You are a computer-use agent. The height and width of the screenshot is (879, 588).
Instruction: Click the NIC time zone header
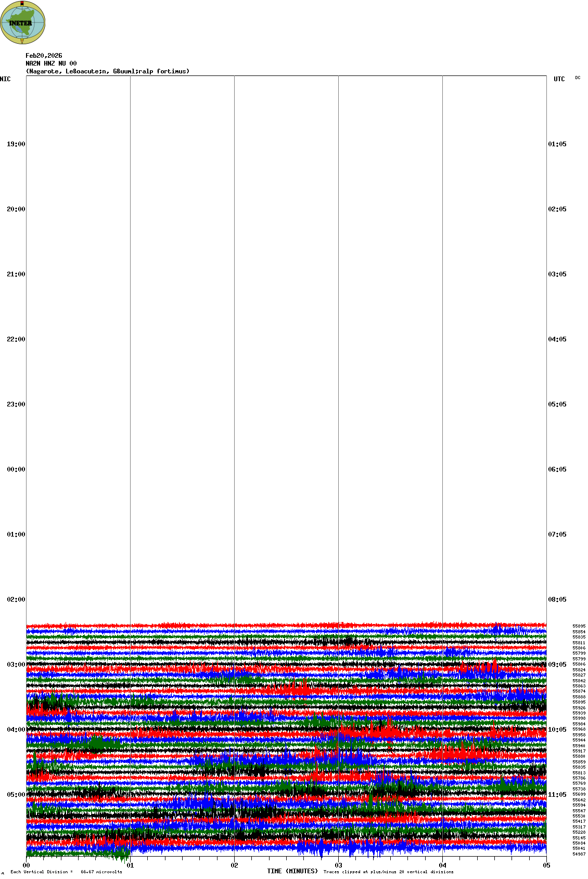click(5, 79)
